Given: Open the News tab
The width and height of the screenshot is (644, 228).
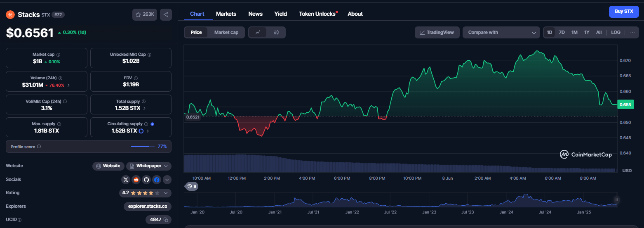Looking at the screenshot, I should (256, 14).
